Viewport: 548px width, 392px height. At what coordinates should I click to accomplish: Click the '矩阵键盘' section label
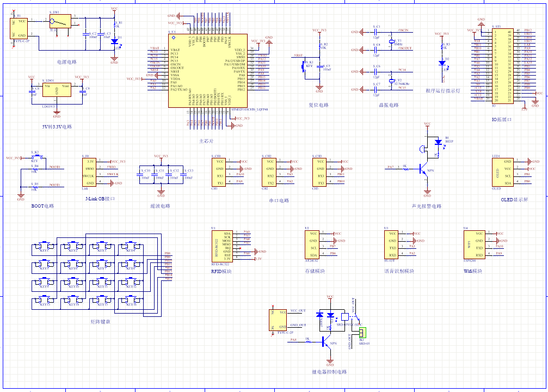101,321
